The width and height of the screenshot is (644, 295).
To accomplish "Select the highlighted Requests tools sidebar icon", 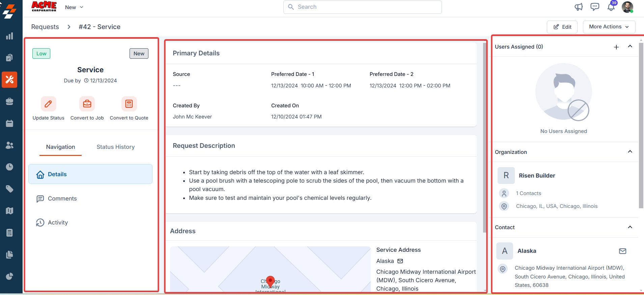I will (9, 80).
